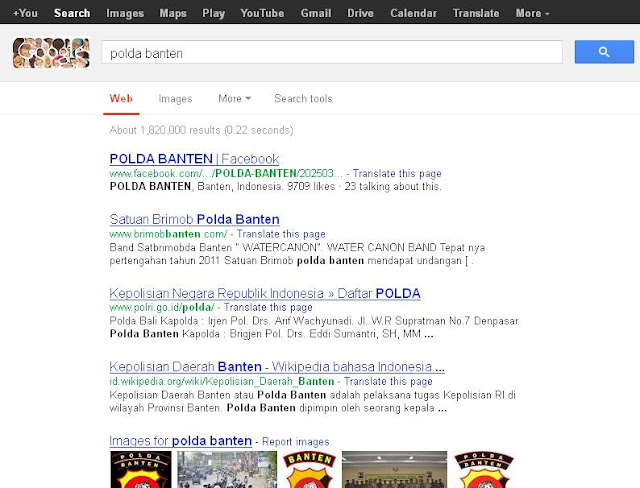The height and width of the screenshot is (488, 640).
Task: Click the www.facebook.com green URL text
Action: tap(226, 173)
